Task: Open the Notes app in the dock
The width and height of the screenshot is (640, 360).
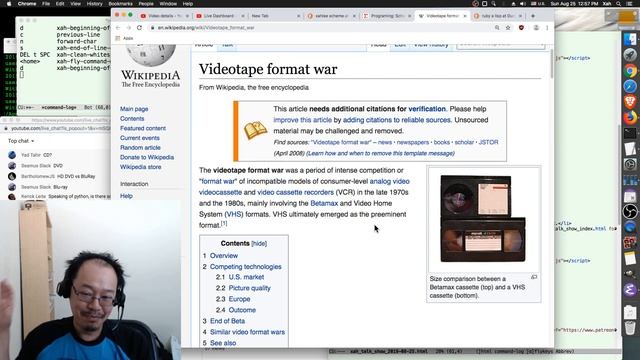Action: tap(630, 258)
